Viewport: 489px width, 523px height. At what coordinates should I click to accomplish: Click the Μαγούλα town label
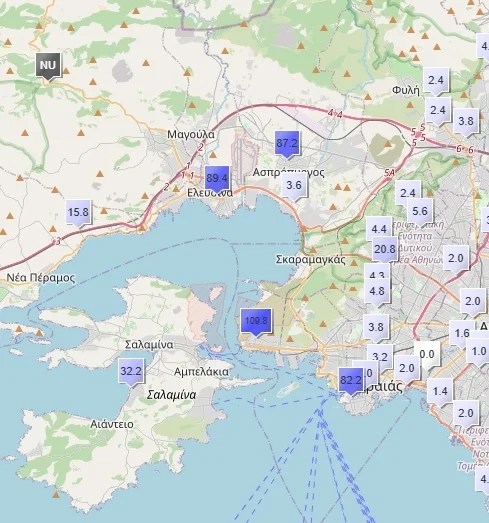click(x=191, y=134)
